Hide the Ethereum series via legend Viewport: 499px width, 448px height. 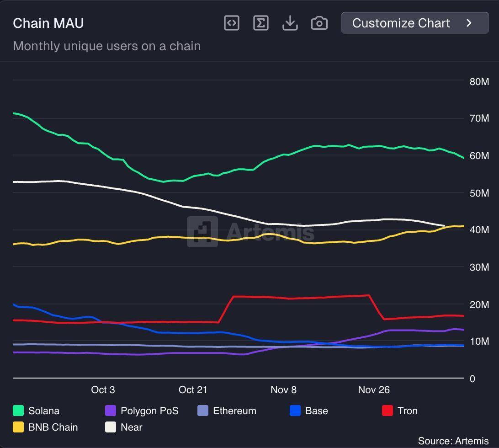tap(234, 411)
